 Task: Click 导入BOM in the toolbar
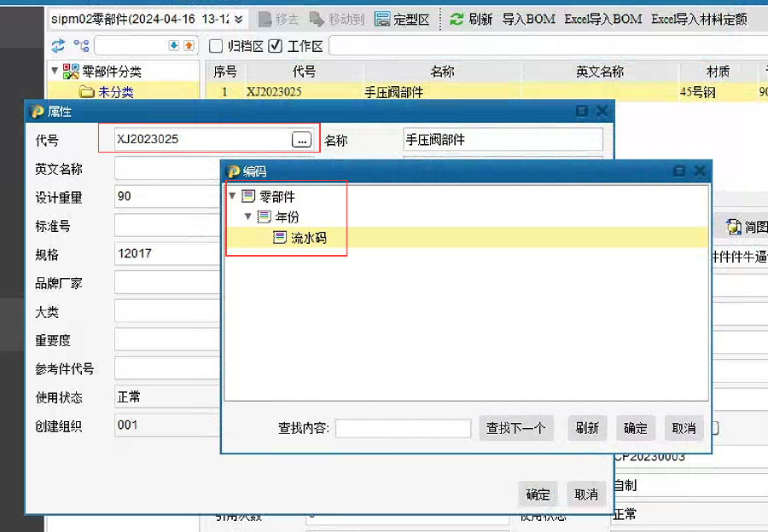click(x=528, y=19)
